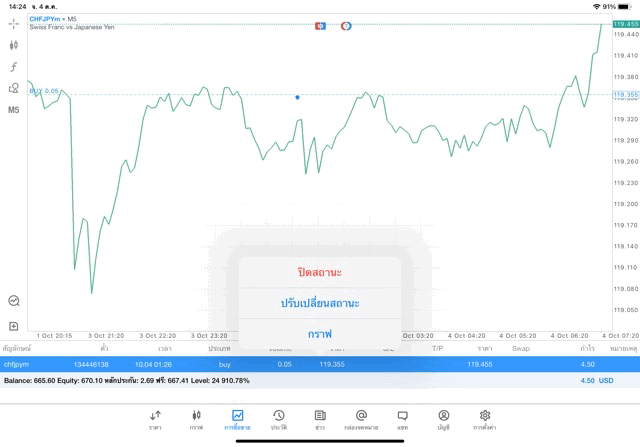
Task: Tap the new order plus icon
Action: tap(14, 326)
